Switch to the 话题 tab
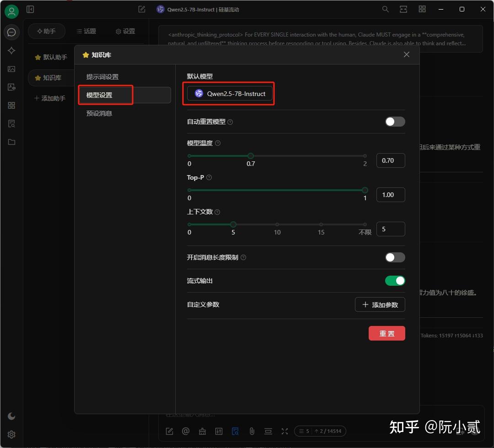 point(86,31)
